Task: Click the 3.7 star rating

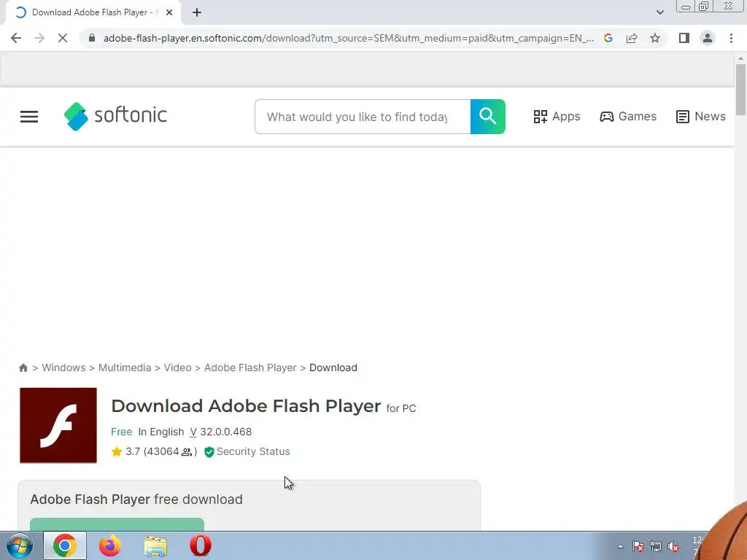Action: pos(154,451)
